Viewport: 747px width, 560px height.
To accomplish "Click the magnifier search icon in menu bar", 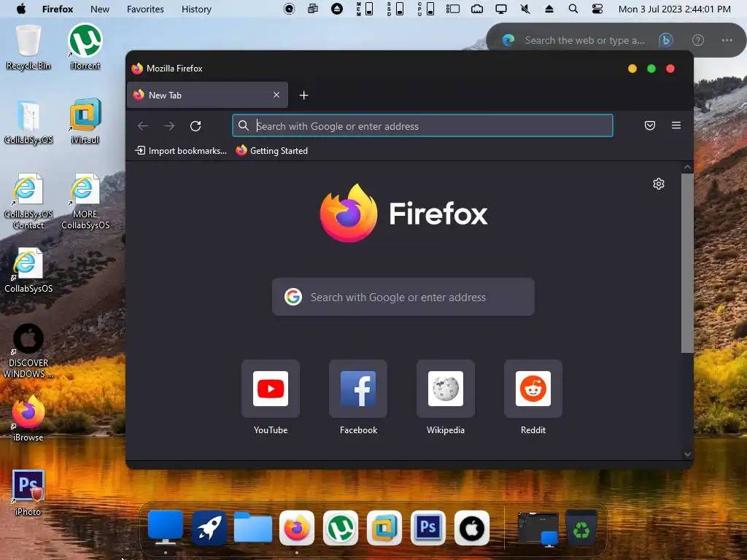I will (x=573, y=9).
